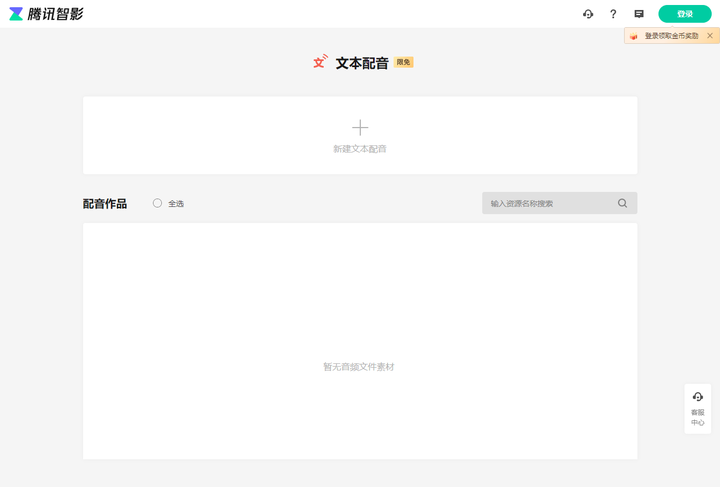The width and height of the screenshot is (720, 487).
Task: Focus the 输入资源名称搜索 search field
Action: coord(559,203)
